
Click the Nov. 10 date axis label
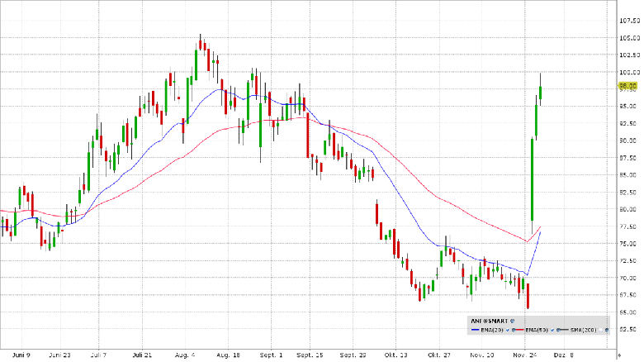(482, 355)
